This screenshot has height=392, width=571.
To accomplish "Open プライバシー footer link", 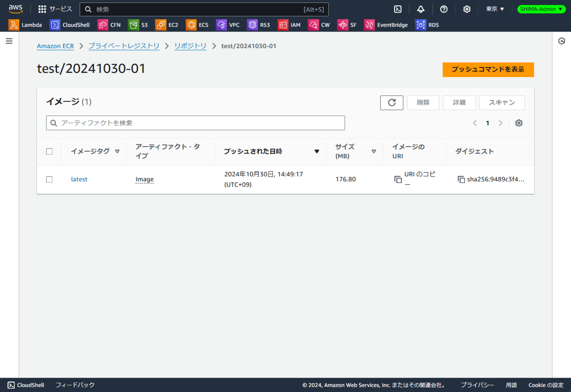I will pos(477,385).
